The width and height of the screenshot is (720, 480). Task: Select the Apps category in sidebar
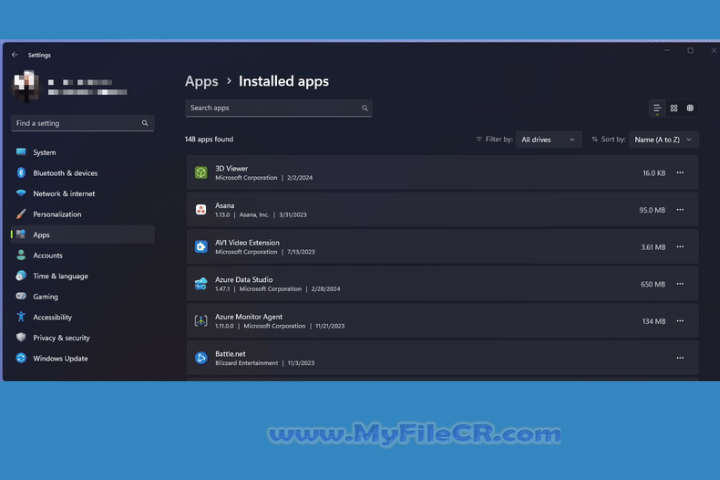tap(83, 235)
